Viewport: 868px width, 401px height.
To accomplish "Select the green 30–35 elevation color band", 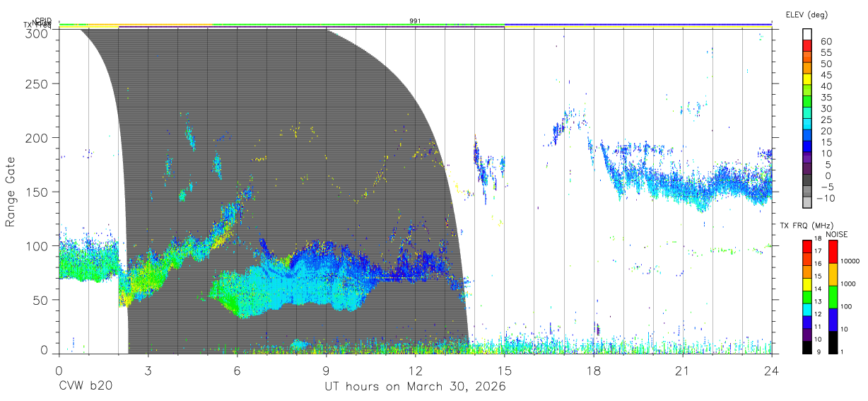I will [808, 102].
